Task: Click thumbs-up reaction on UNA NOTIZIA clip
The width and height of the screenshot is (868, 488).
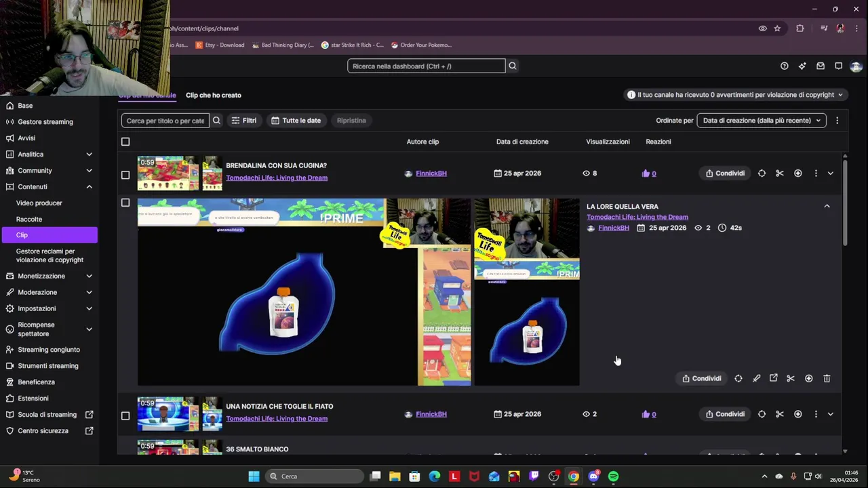Action: (x=646, y=414)
